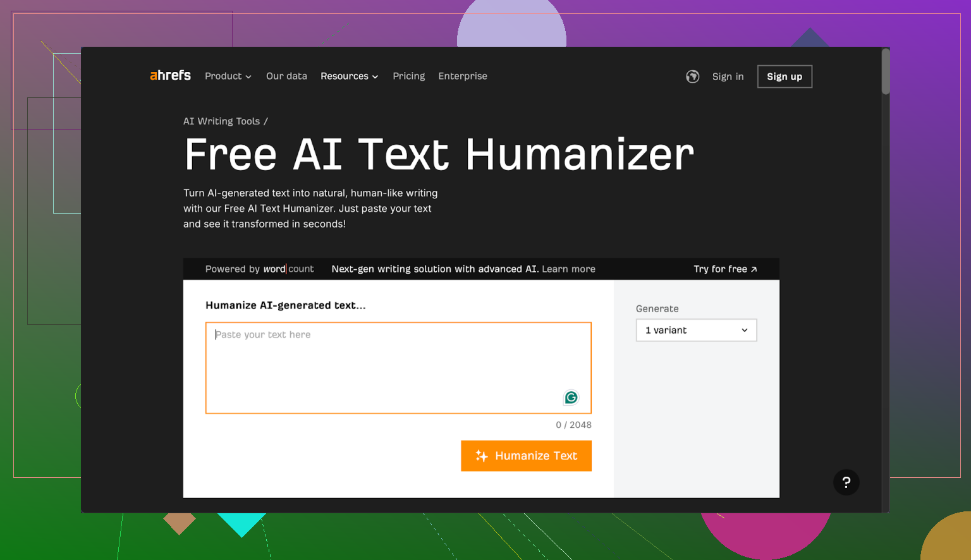Open the globe language selector
This screenshot has width=971, height=560.
[x=692, y=76]
